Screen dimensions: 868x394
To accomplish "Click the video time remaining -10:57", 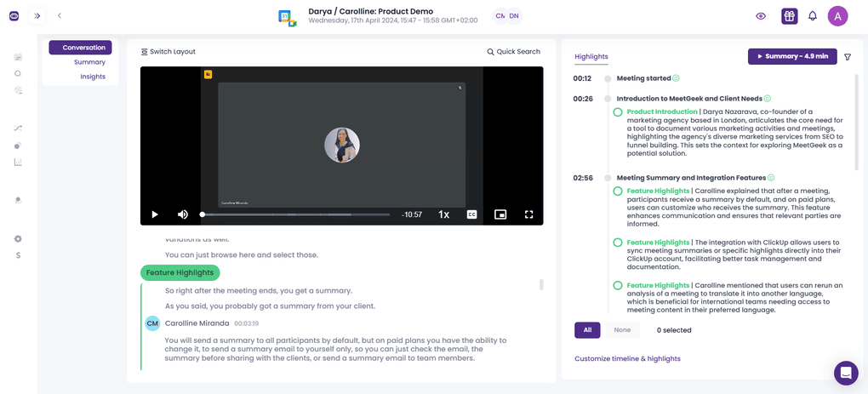I will (412, 214).
